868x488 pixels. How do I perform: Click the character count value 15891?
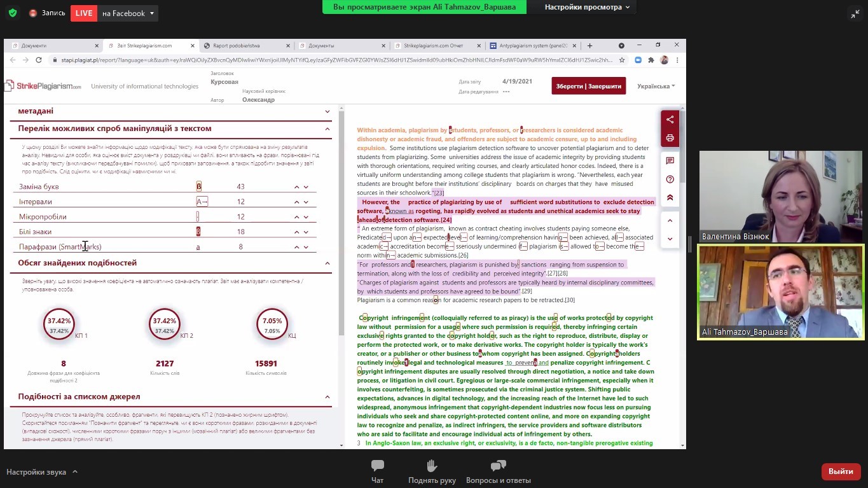click(266, 363)
